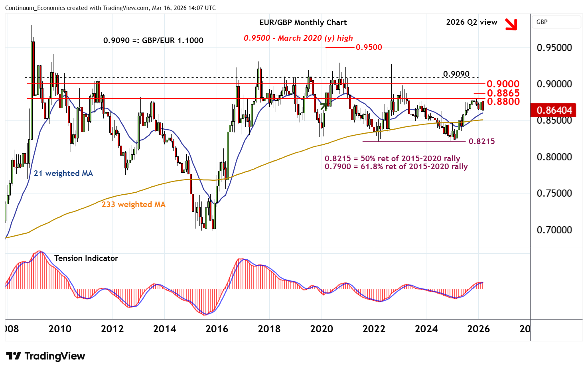Open the GBP currency selector box
Screen dimensions: 588x371
coord(556,22)
